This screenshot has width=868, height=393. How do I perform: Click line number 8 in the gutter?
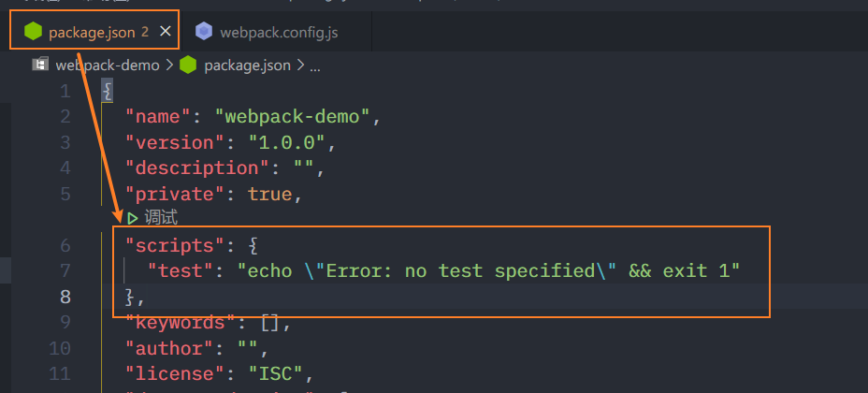point(65,297)
